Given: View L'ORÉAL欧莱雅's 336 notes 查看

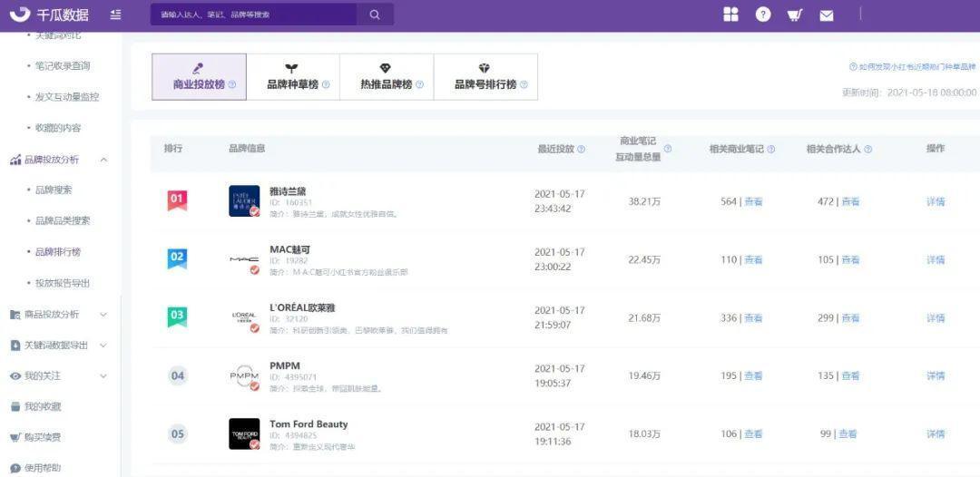Looking at the screenshot, I should tap(754, 317).
